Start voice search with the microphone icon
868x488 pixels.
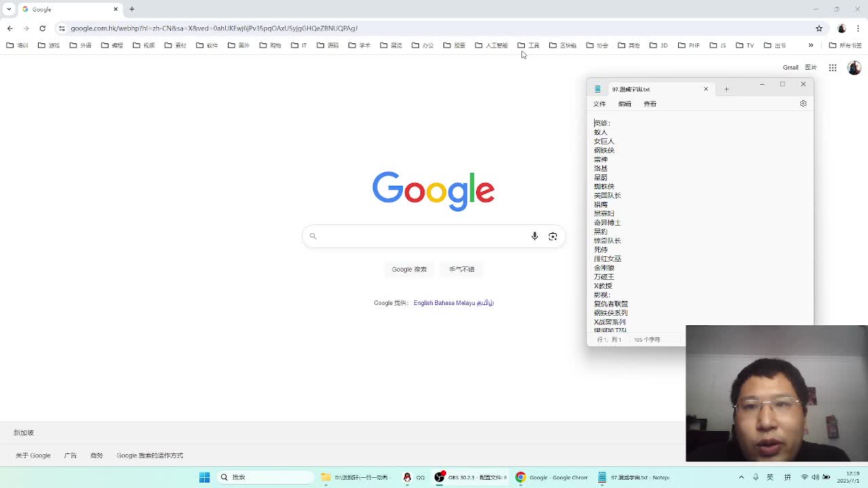click(534, 236)
